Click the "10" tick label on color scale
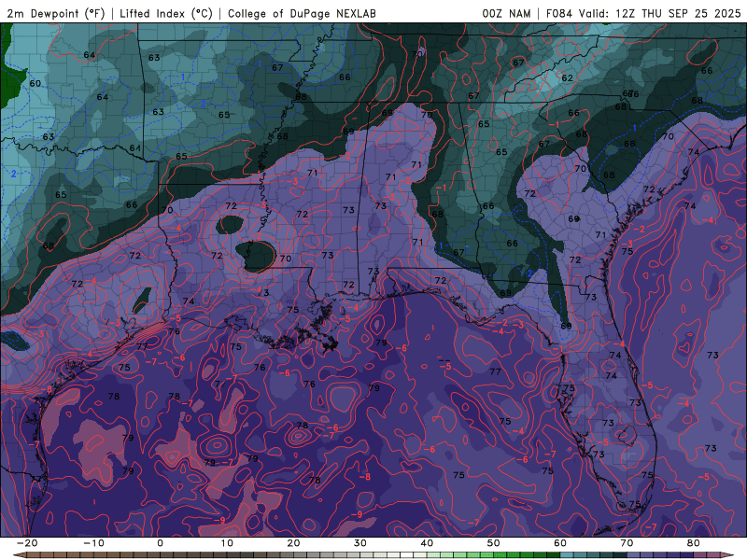The width and height of the screenshot is (747, 560). [227, 543]
